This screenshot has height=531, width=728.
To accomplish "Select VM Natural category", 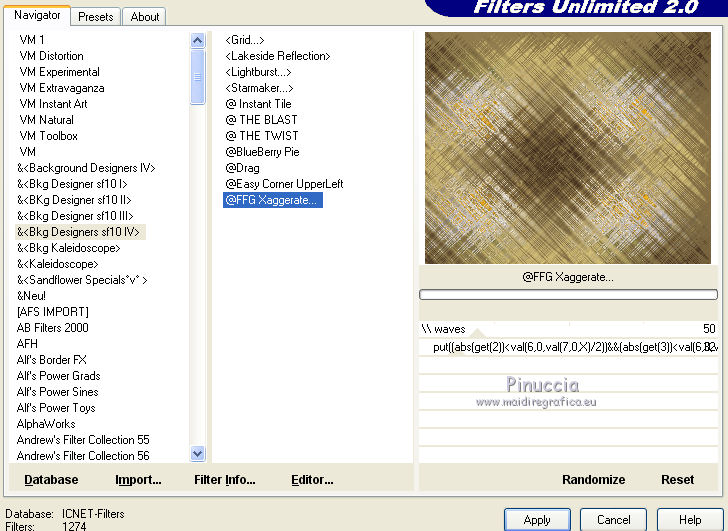I will tap(46, 120).
